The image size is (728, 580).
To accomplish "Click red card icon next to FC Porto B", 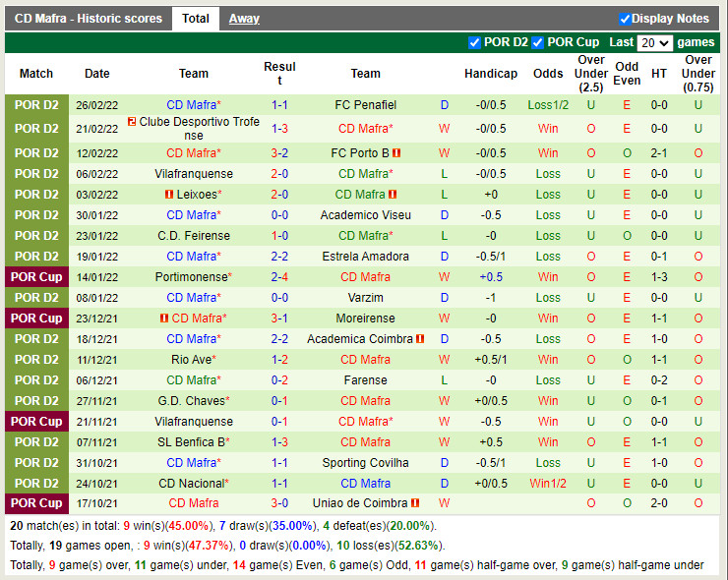I will tap(396, 153).
